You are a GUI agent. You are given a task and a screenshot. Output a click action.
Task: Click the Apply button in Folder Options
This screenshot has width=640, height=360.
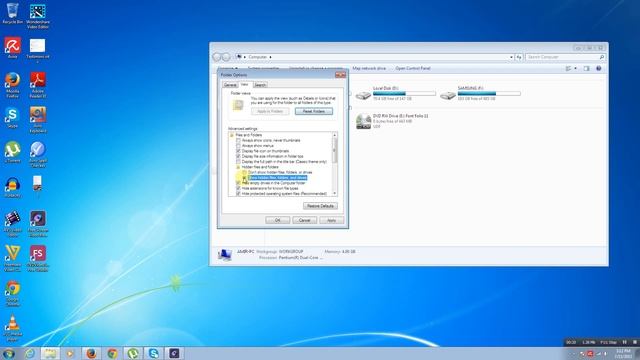coord(331,220)
